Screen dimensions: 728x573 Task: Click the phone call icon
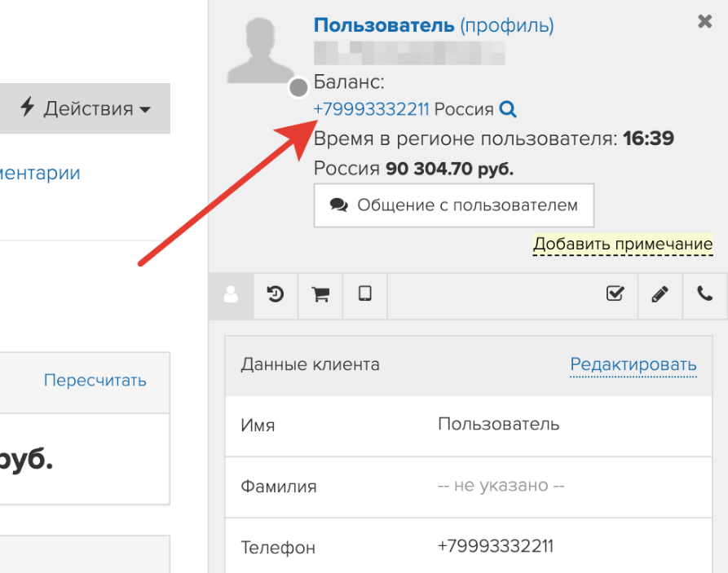(704, 296)
